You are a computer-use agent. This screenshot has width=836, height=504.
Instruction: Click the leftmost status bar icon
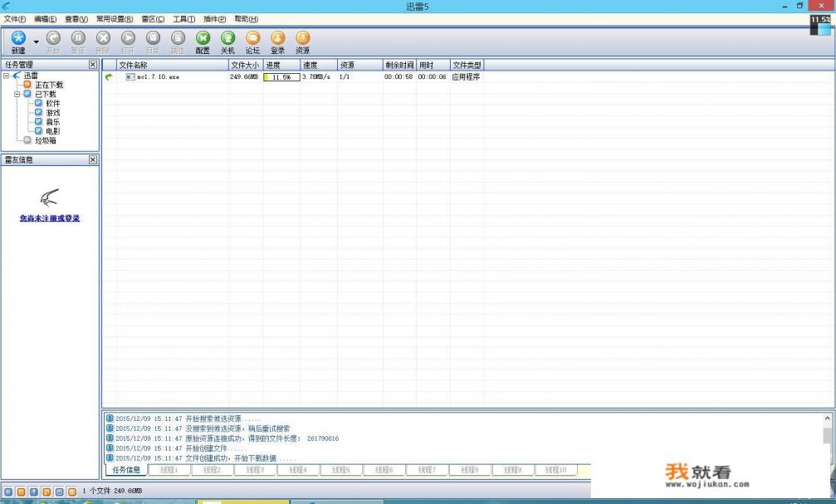click(x=8, y=492)
